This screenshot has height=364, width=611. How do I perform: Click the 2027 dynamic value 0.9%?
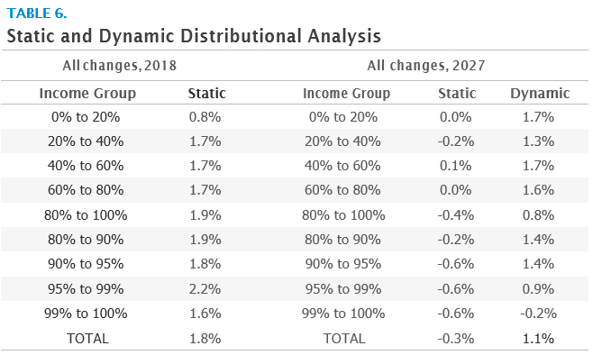coord(539,289)
